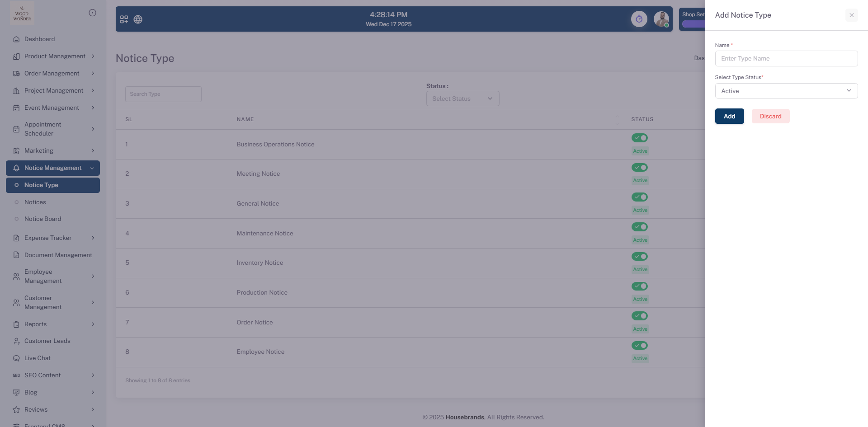Toggle status switch for Inventory Notice
Viewport: 868px width, 427px height.
click(640, 257)
